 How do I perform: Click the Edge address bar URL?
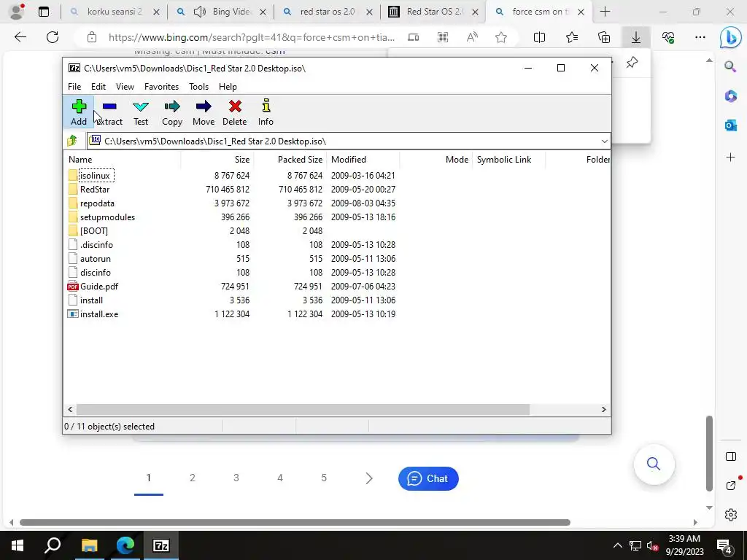(252, 37)
